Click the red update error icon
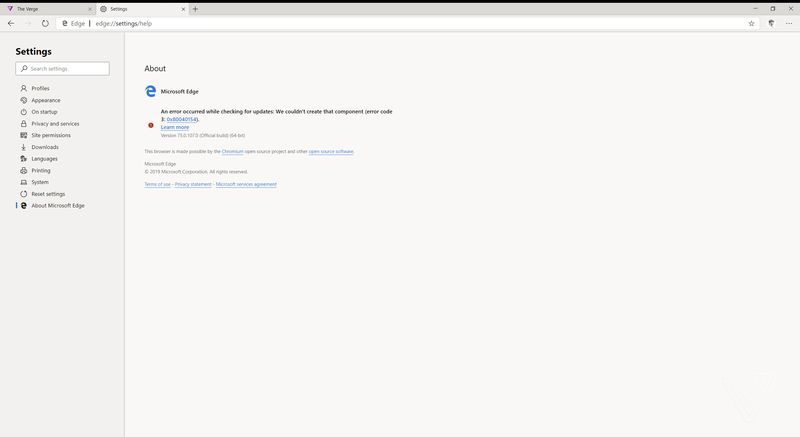Viewport: 800px width, 437px height. [151, 125]
